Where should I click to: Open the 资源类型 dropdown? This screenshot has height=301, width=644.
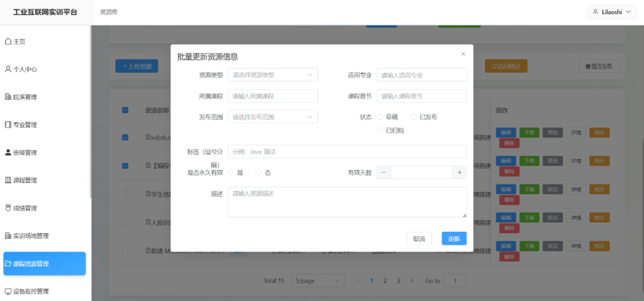272,75
